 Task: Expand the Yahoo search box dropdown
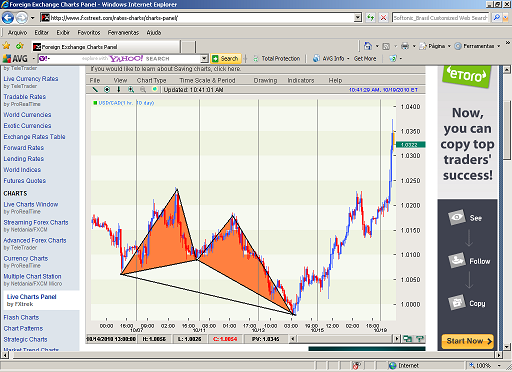(204, 59)
